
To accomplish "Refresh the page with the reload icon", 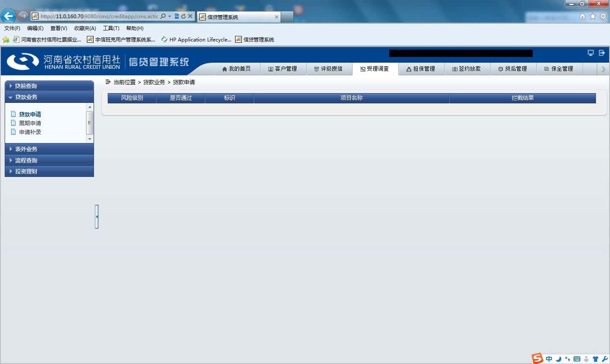I will tap(183, 16).
